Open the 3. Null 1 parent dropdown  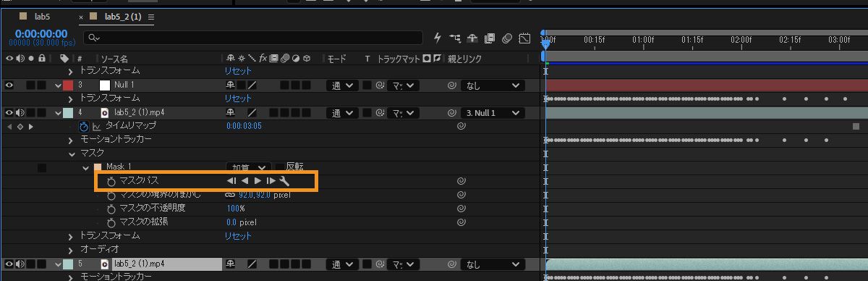492,113
